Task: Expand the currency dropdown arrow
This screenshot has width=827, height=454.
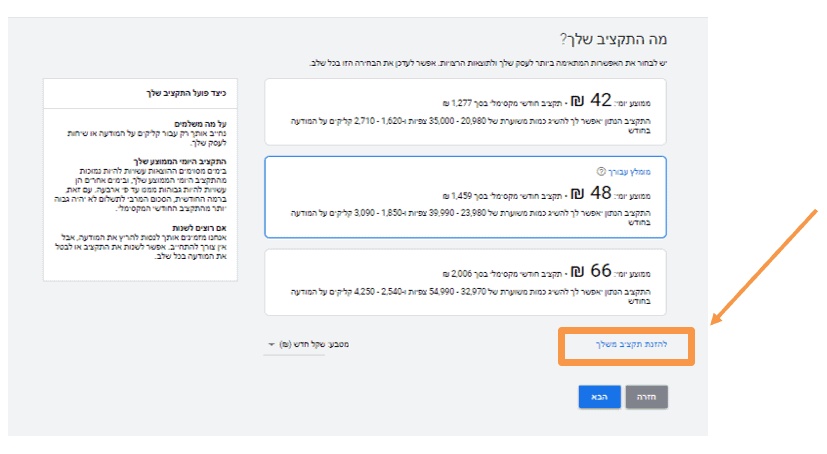Action: pyautogui.click(x=270, y=345)
